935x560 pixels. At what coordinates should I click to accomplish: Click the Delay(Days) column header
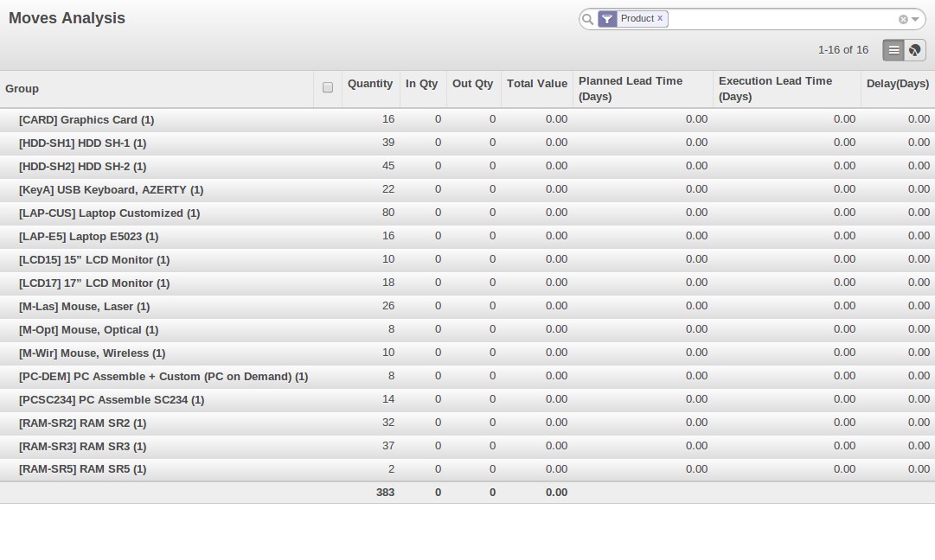click(x=897, y=84)
